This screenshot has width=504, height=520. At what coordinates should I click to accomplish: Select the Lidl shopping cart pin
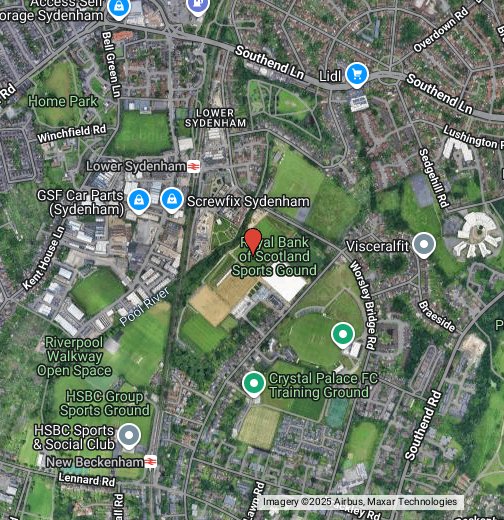point(357,75)
